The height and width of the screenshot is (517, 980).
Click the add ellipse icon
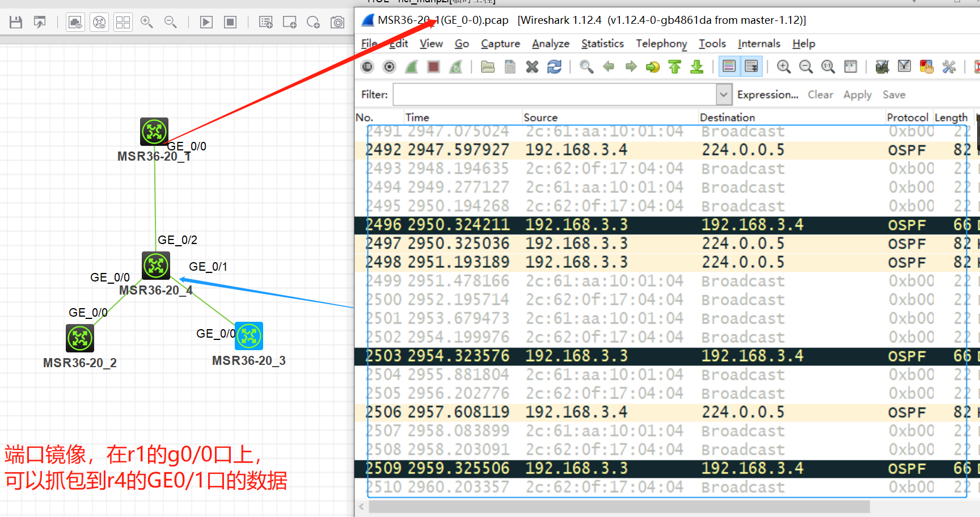pos(313,22)
